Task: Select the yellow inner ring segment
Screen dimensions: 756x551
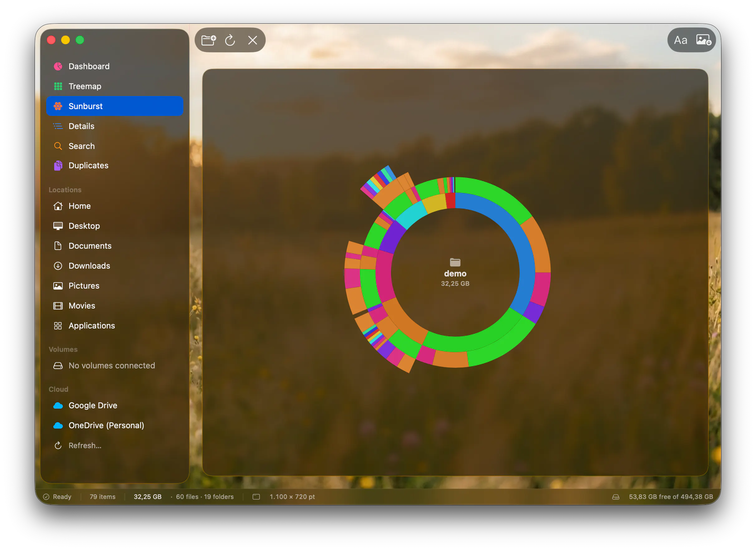Action: (434, 203)
